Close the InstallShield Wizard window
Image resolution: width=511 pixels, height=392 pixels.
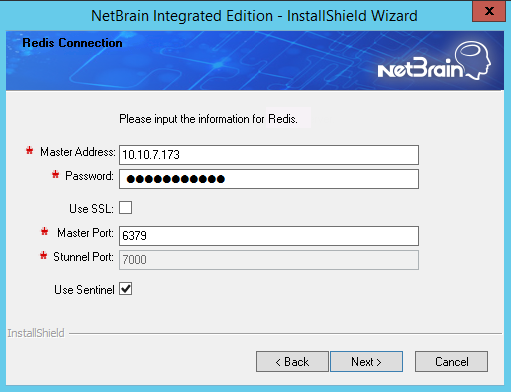[x=489, y=11]
